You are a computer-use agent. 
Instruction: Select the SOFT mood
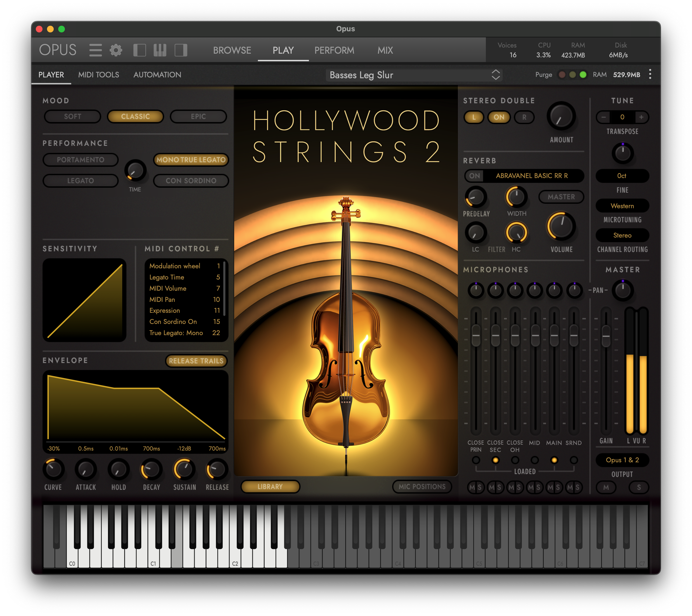(72, 117)
